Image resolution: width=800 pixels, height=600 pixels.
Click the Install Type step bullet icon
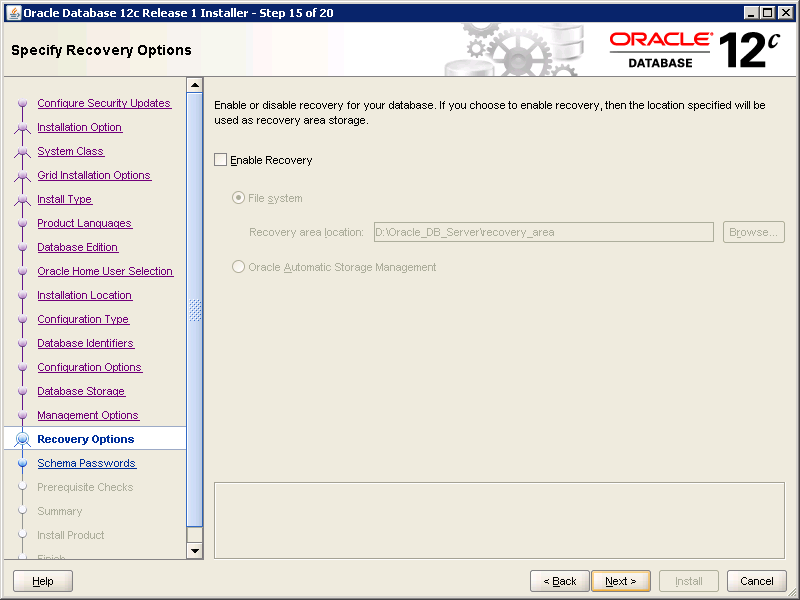click(x=22, y=199)
